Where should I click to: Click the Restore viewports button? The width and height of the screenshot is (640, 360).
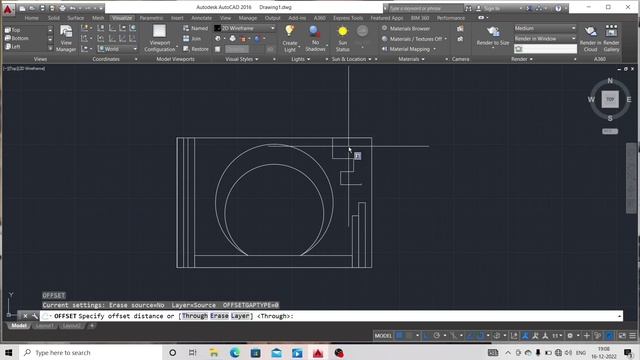[196, 49]
